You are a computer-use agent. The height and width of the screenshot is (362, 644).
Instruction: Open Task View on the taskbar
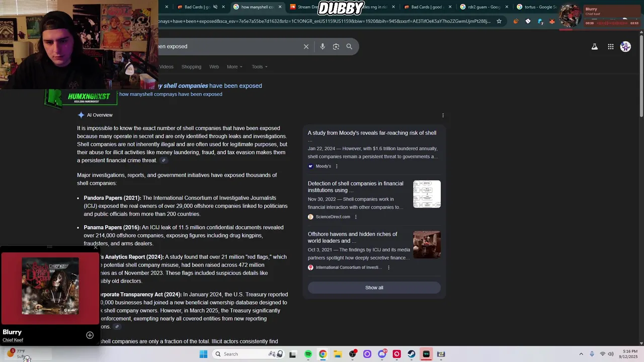[293, 354]
